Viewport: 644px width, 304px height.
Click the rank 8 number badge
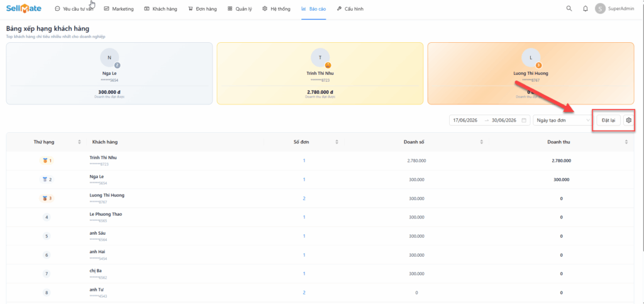[47, 293]
